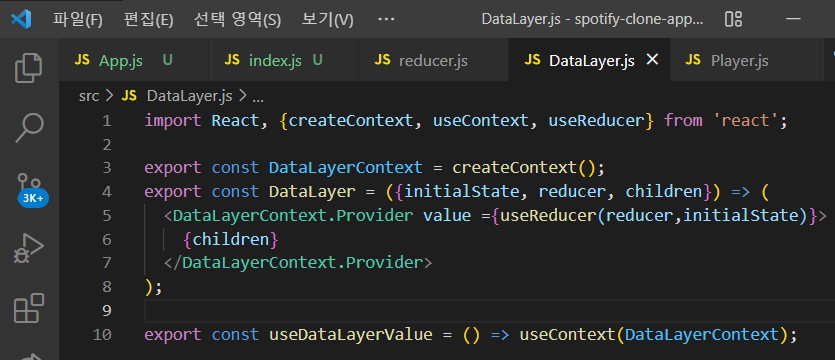Click the VS Code logo icon

21,19
